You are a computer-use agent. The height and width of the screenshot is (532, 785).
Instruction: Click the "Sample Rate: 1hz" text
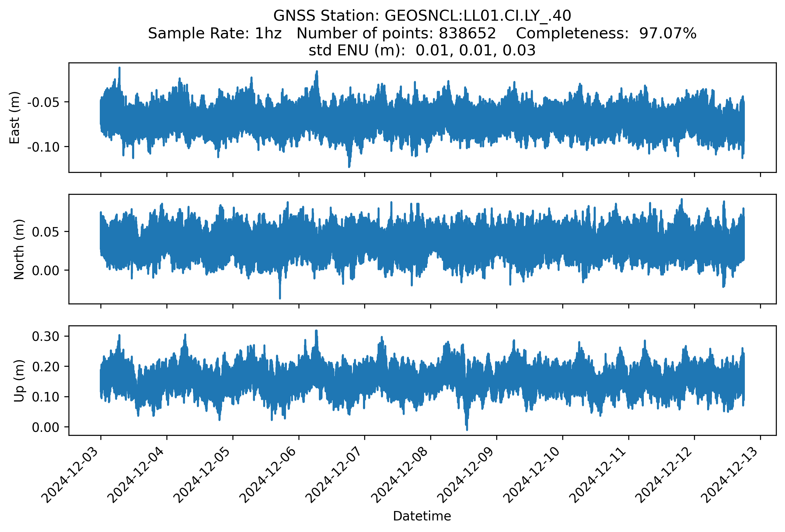[x=215, y=33]
